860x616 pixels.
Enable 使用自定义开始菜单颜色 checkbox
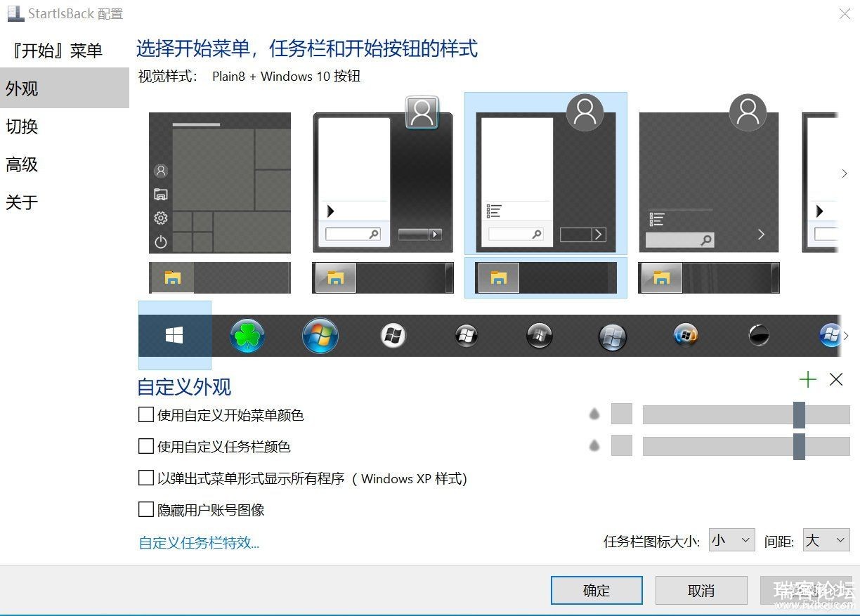[x=146, y=415]
